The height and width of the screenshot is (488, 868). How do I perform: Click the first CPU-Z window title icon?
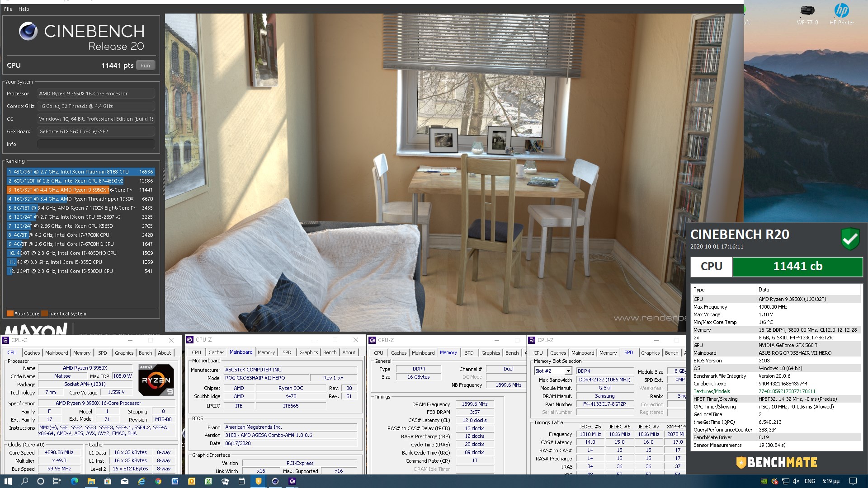point(5,340)
